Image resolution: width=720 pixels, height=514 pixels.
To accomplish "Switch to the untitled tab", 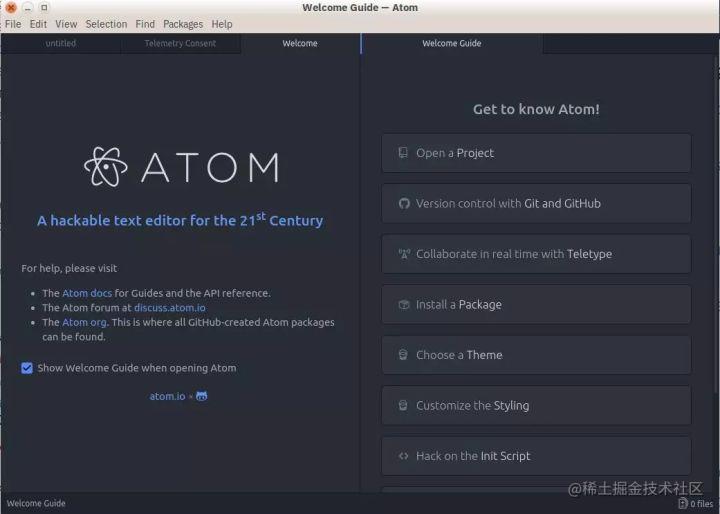I will point(61,43).
